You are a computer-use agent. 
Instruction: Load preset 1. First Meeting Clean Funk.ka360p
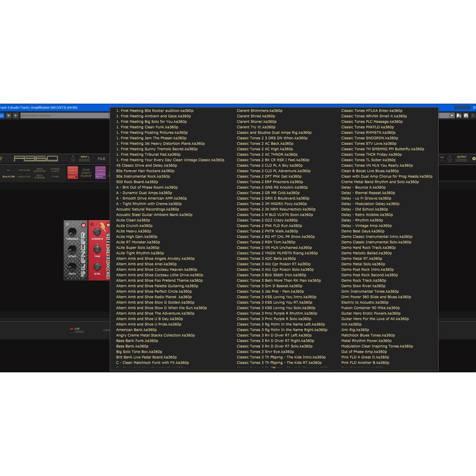pyautogui.click(x=147, y=127)
